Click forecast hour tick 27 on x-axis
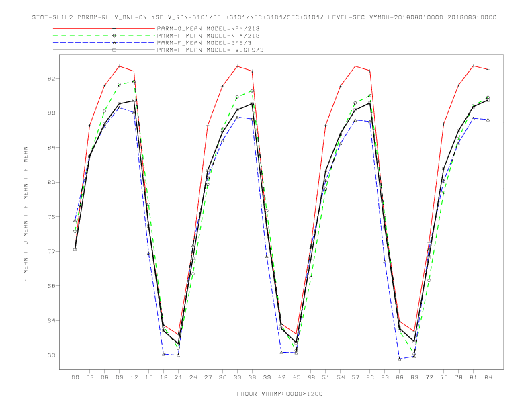The width and height of the screenshot is (532, 411). (x=208, y=377)
